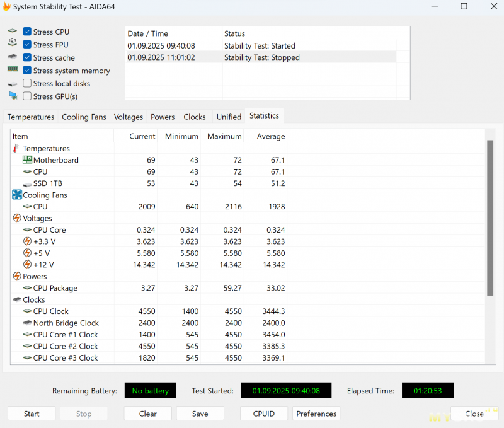This screenshot has width=504, height=428.
Task: Click the chip icon beside CPU Core #3 Clock
Action: 27,357
